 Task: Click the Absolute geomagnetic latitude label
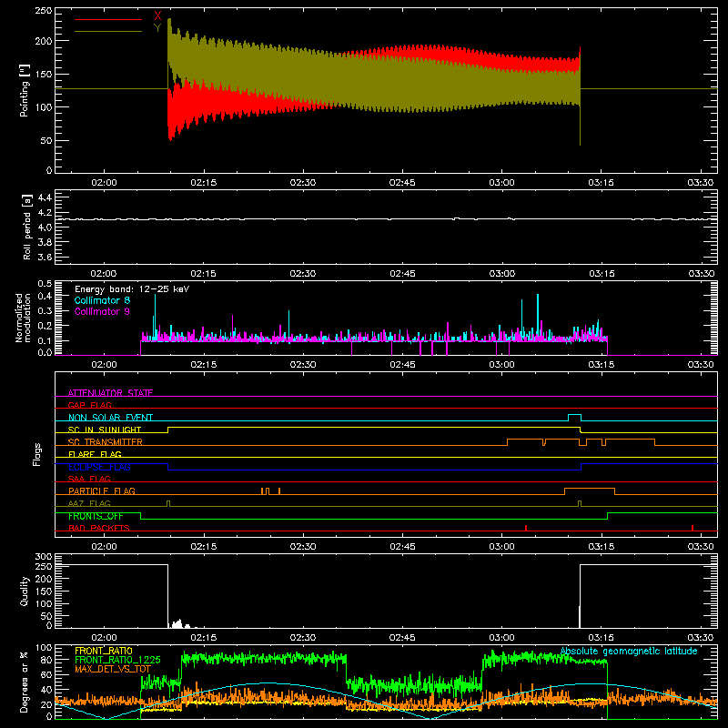coord(629,651)
